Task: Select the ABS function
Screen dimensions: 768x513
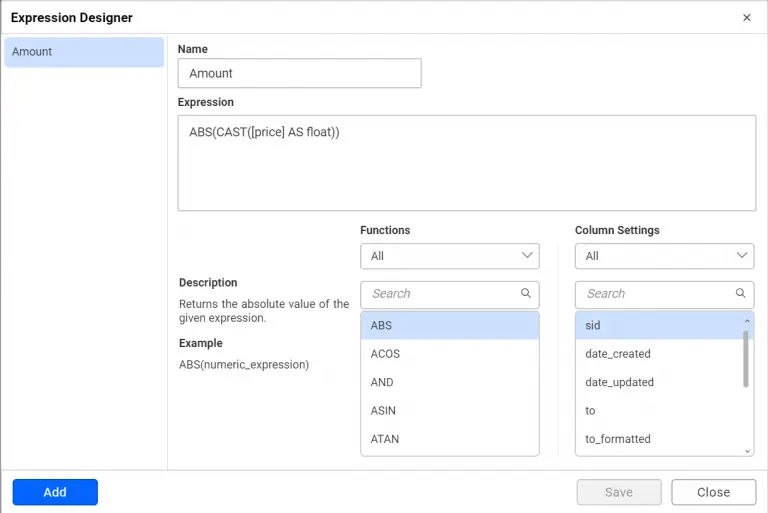Action: coord(449,325)
